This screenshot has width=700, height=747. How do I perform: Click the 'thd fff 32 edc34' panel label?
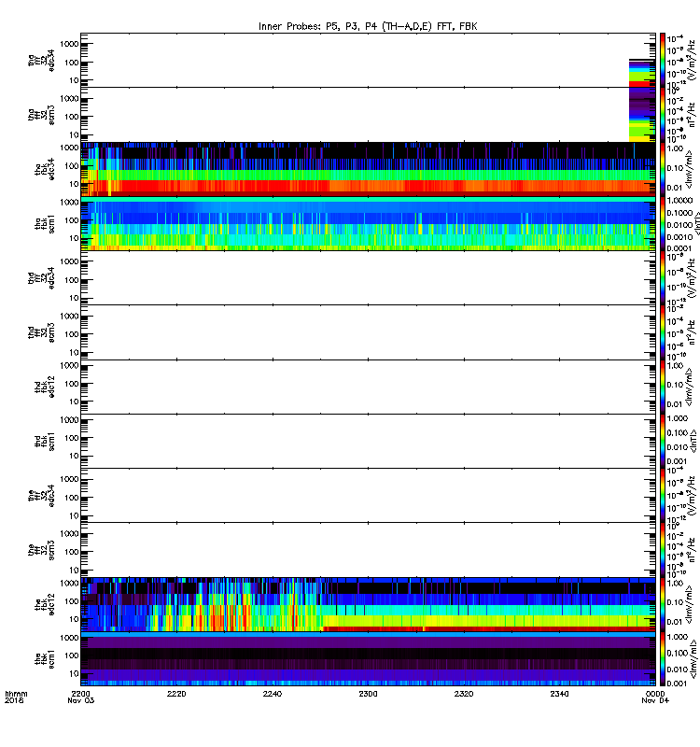(41, 277)
